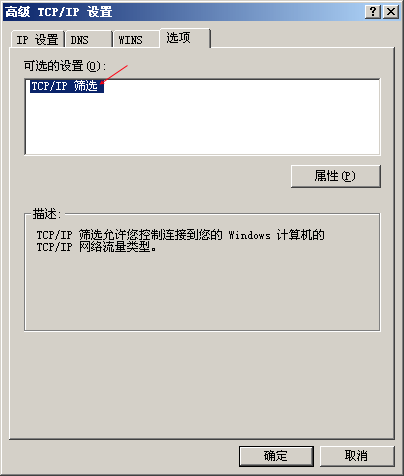This screenshot has width=404, height=476.
Task: Click the second description line about 网络流量类型
Action: click(x=96, y=247)
